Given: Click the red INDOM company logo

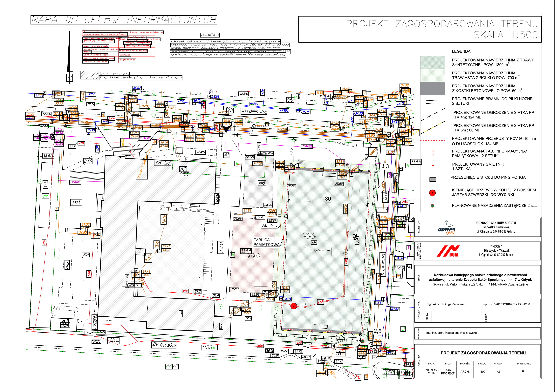Looking at the screenshot, I should (448, 251).
